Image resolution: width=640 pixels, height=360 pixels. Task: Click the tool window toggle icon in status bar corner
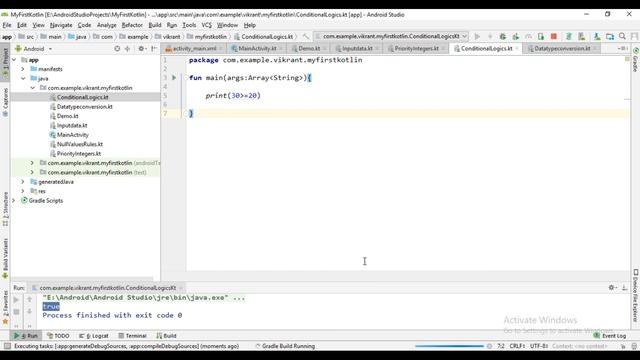[x=7, y=346]
